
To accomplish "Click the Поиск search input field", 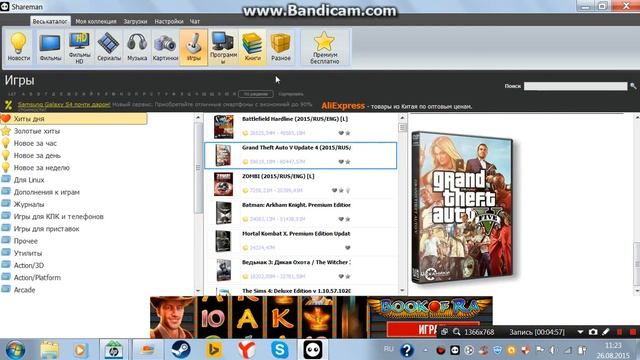I will [576, 86].
